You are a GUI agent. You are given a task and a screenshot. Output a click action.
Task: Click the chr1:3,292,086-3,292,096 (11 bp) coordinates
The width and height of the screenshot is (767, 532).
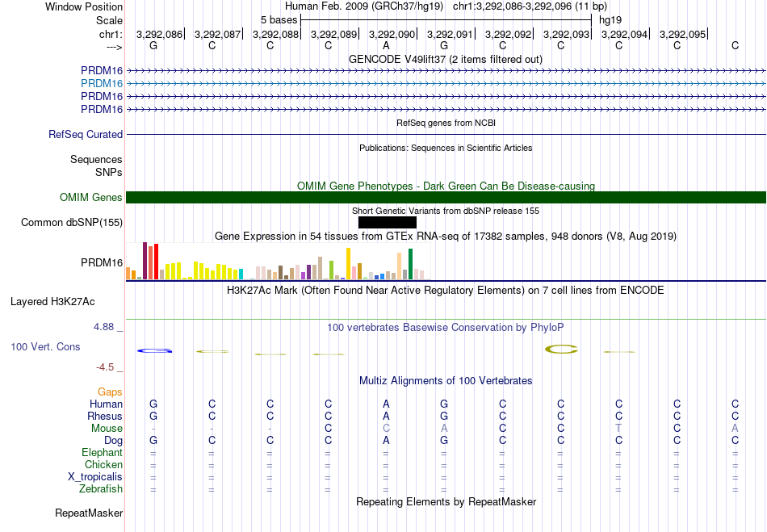pos(530,6)
